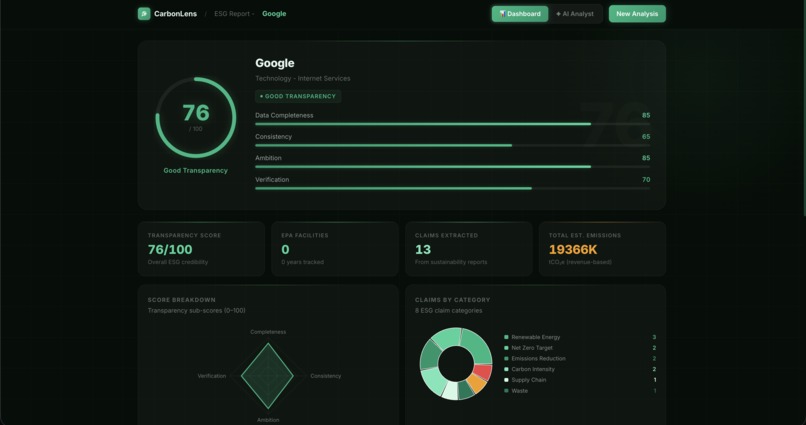
Task: Click the ESG Report breadcrumb
Action: pos(232,14)
